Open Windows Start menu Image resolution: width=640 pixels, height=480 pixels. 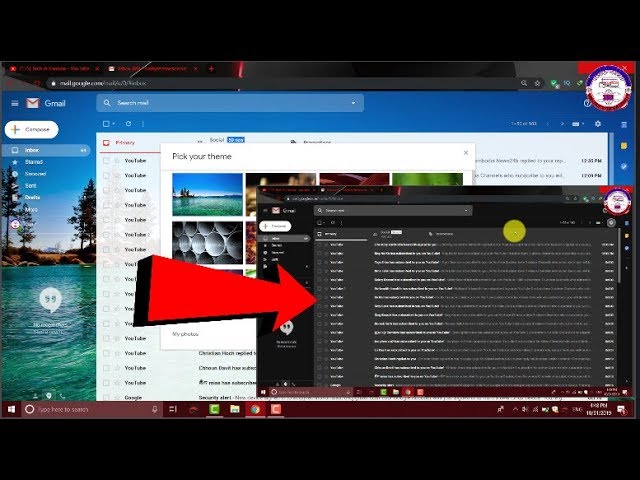(x=11, y=409)
